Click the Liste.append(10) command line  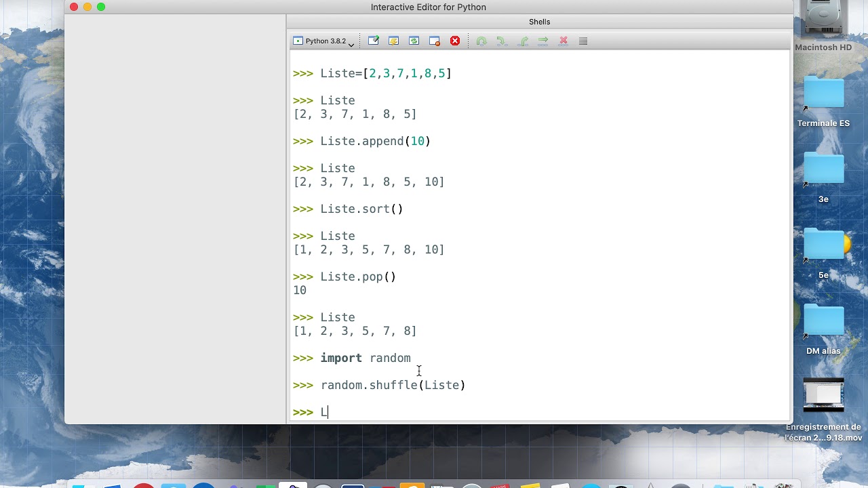point(362,141)
